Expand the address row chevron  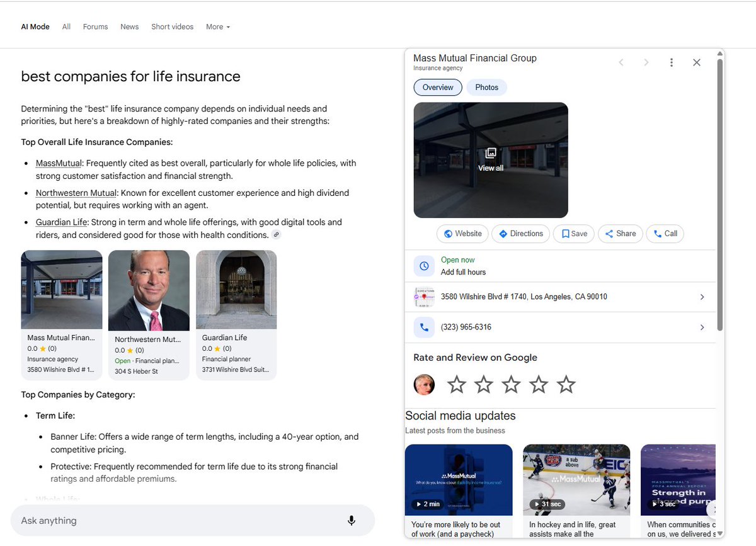click(702, 297)
